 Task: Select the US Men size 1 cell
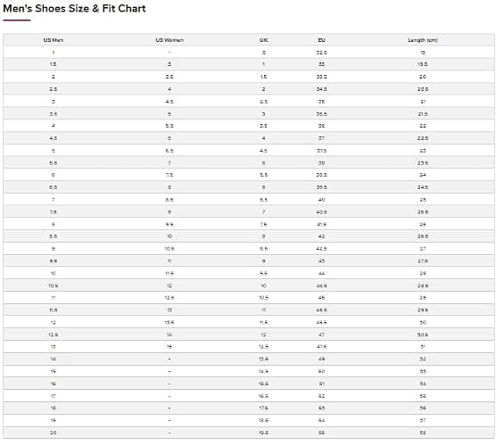click(54, 53)
